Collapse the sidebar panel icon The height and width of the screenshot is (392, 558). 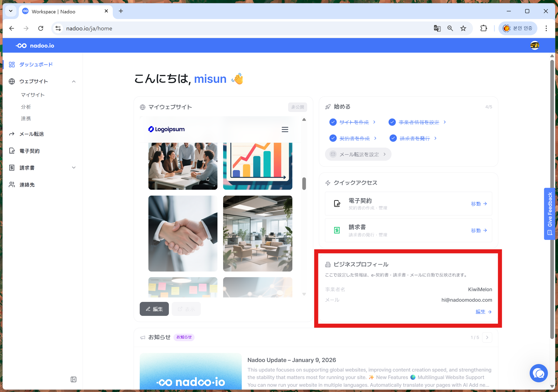point(73,379)
